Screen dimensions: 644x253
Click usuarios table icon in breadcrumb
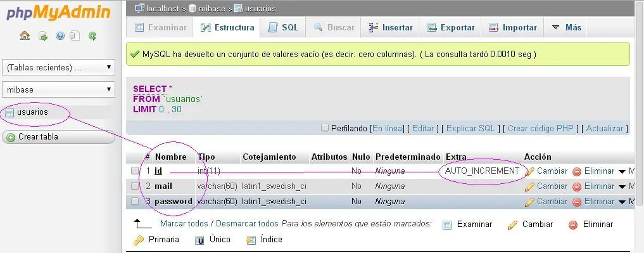[x=238, y=8]
